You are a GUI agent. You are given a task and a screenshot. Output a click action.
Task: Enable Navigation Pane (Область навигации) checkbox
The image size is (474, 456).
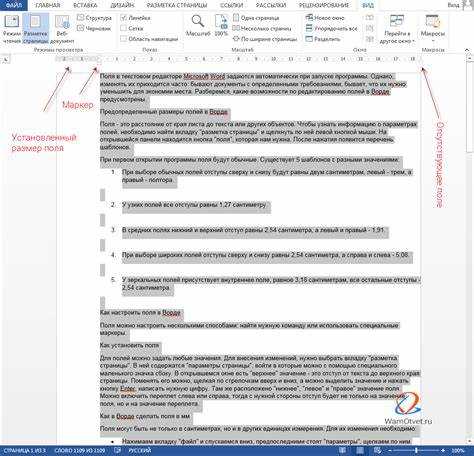(150, 39)
